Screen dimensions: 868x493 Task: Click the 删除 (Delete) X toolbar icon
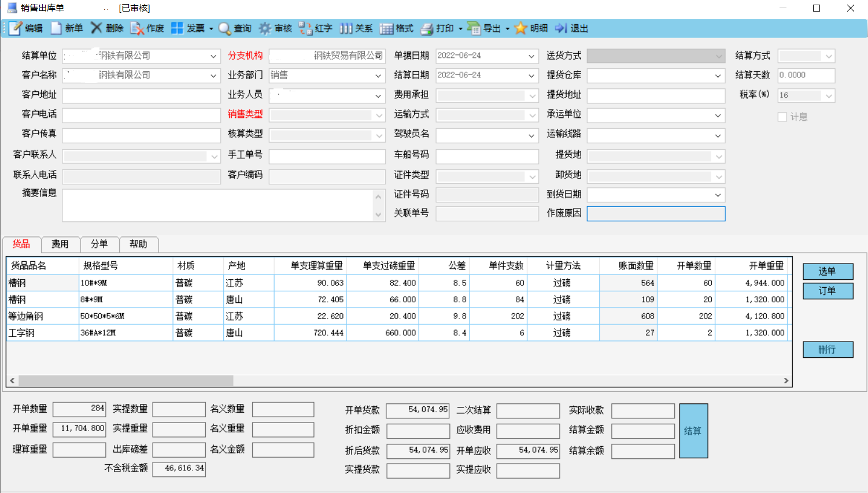pyautogui.click(x=97, y=28)
